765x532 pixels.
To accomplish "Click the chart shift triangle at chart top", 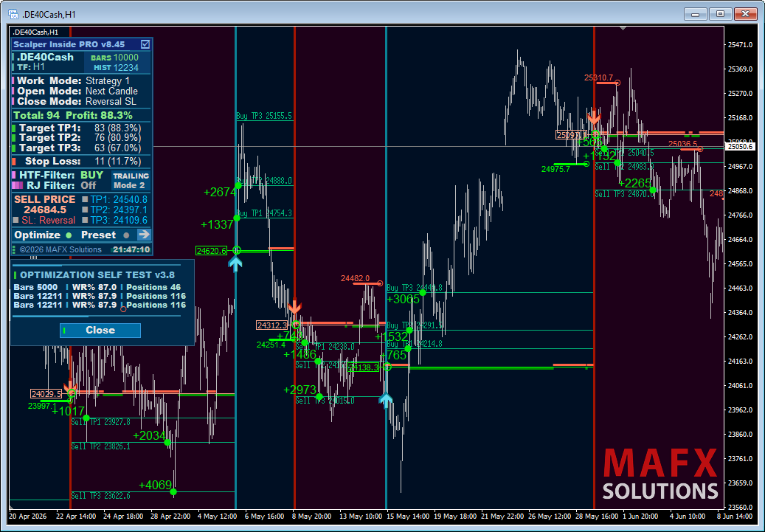I will pyautogui.click(x=623, y=28).
